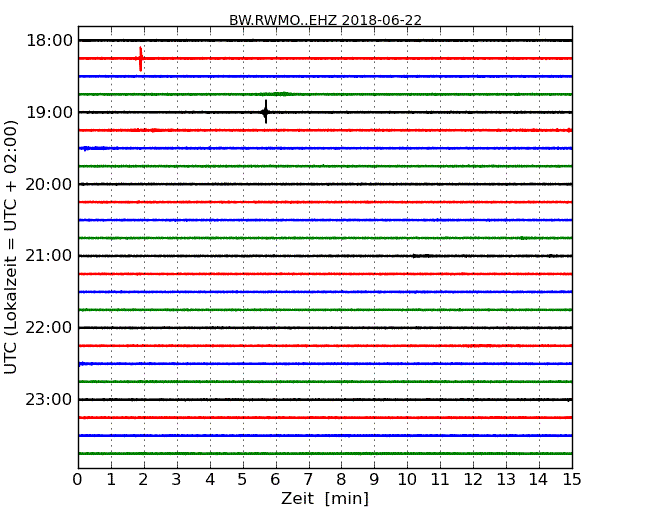Click x-axis tick label 3

click(x=177, y=479)
